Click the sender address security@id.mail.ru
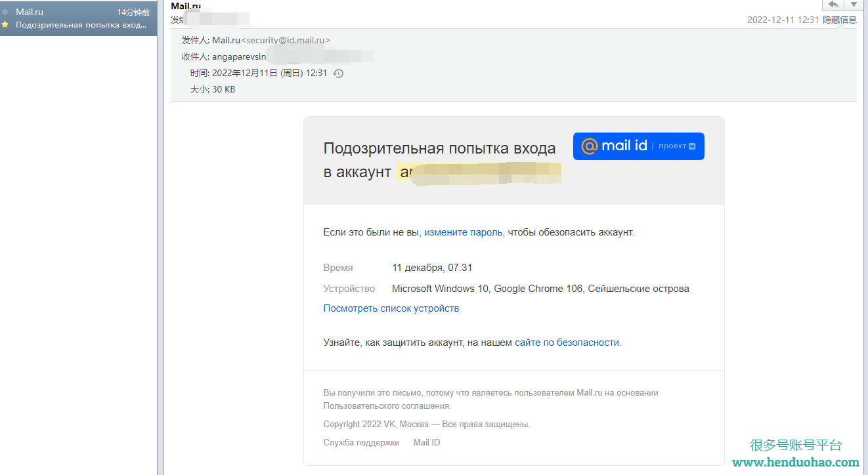This screenshot has width=868, height=475. 286,40
